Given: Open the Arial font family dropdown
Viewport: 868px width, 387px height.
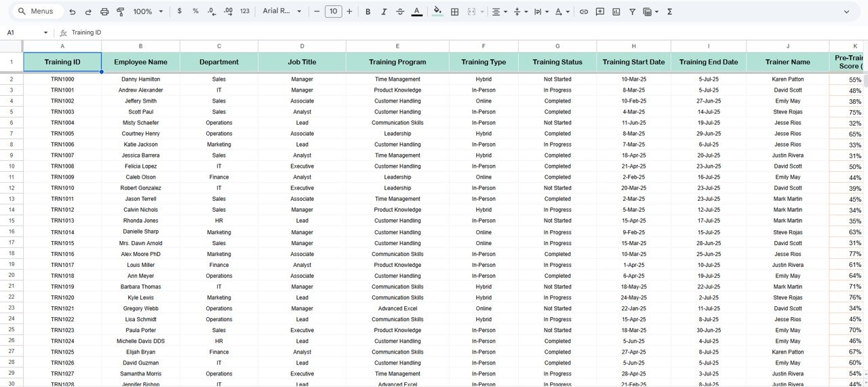Looking at the screenshot, I should [282, 12].
